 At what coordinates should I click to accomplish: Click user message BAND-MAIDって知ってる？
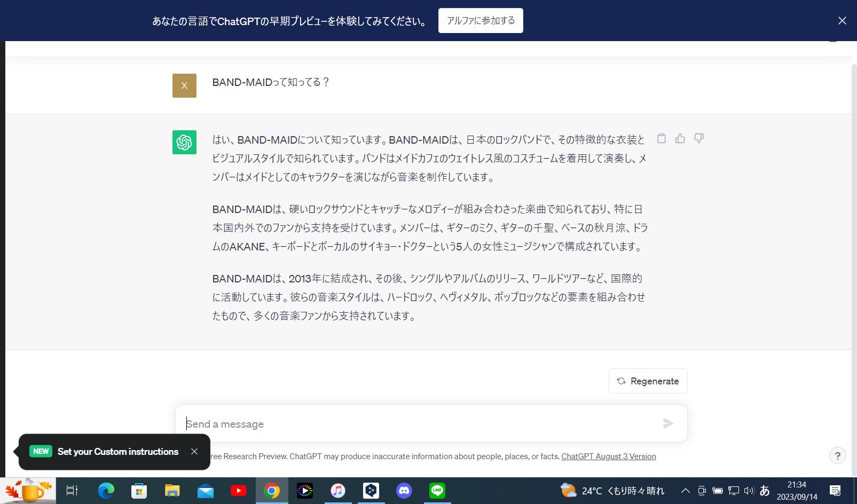click(x=271, y=82)
